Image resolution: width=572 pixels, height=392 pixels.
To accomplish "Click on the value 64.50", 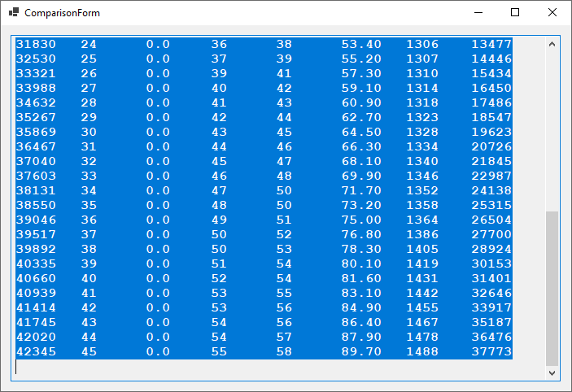I will pyautogui.click(x=361, y=132).
